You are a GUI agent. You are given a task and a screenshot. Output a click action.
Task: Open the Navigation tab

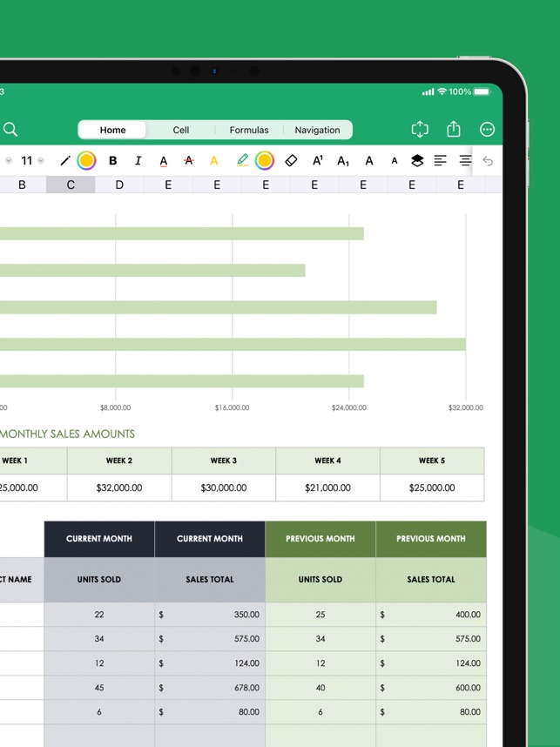[317, 130]
